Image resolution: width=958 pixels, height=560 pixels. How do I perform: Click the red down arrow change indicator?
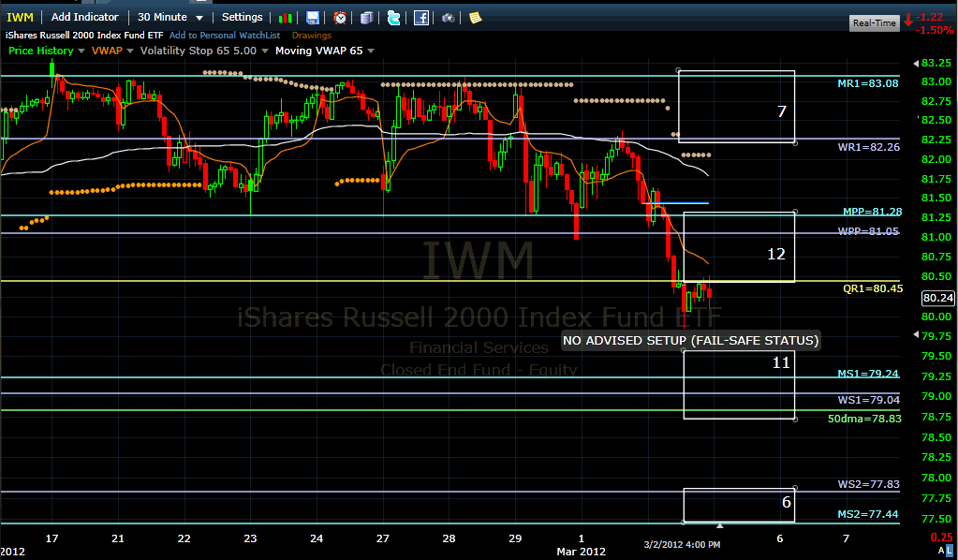[x=908, y=20]
